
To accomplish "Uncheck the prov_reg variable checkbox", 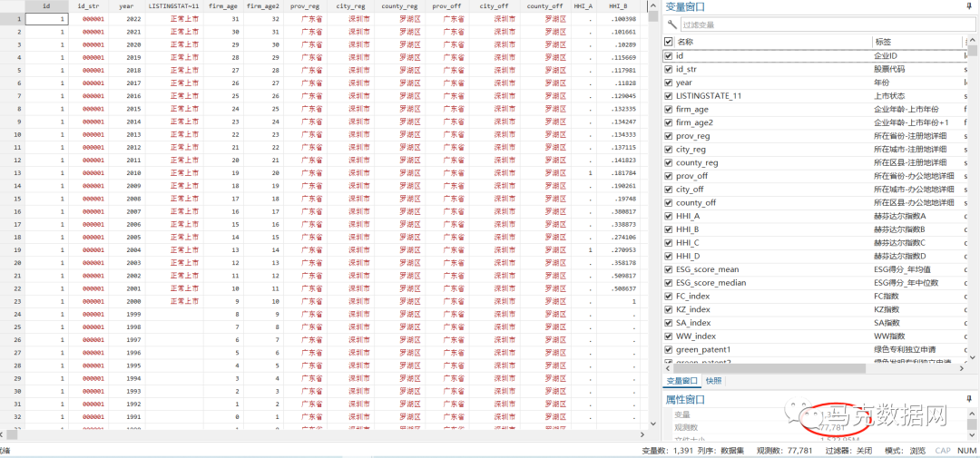I will click(x=668, y=136).
